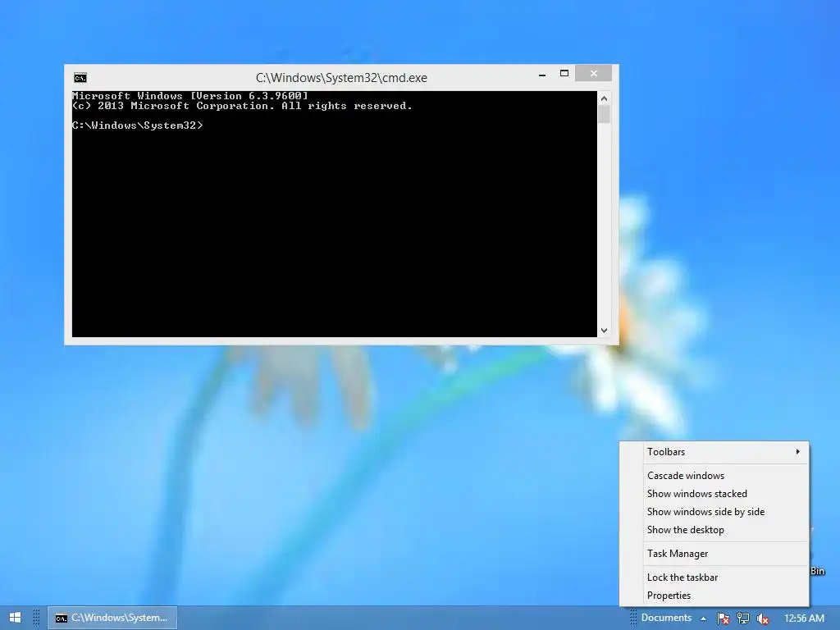Click the muted volume tray icon
840x630 pixels.
coord(762,619)
